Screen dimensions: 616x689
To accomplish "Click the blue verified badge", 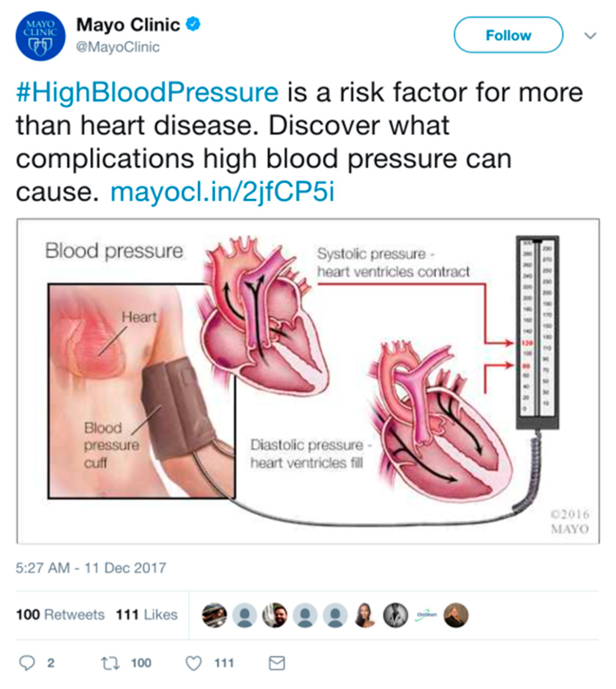I will tap(193, 24).
